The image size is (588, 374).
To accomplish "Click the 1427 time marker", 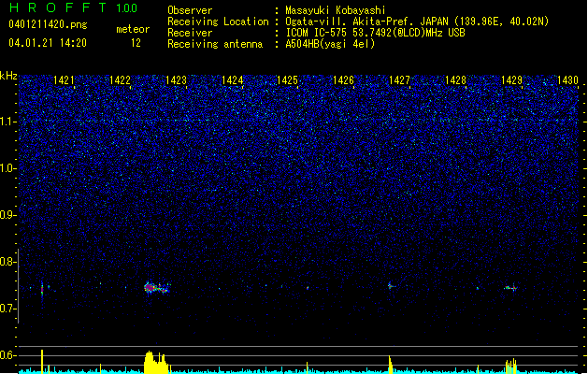I will click(399, 80).
